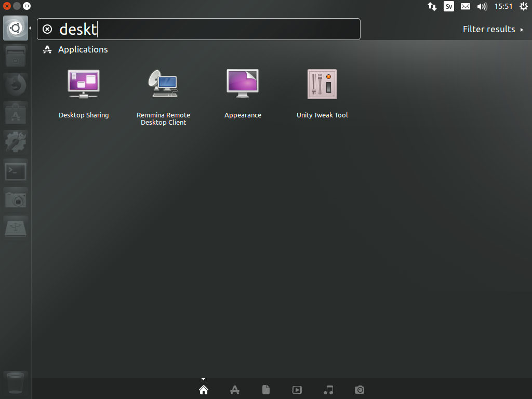Open Terminal from the launcher

tap(16, 170)
